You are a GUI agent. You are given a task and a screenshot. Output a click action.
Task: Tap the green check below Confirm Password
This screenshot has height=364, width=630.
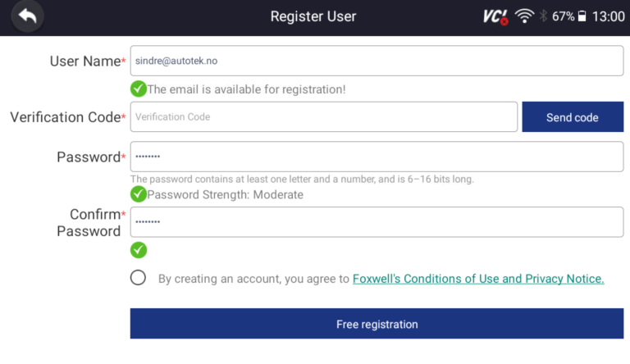tap(139, 249)
